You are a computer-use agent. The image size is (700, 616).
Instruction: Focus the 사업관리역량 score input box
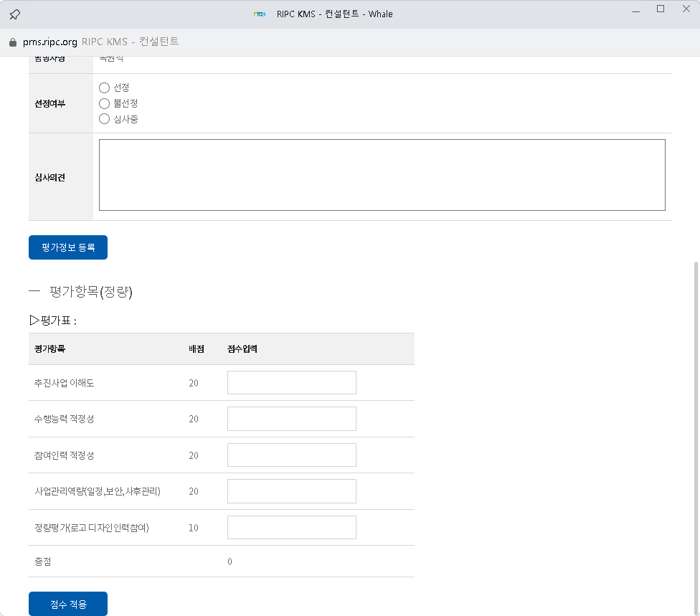pos(291,491)
